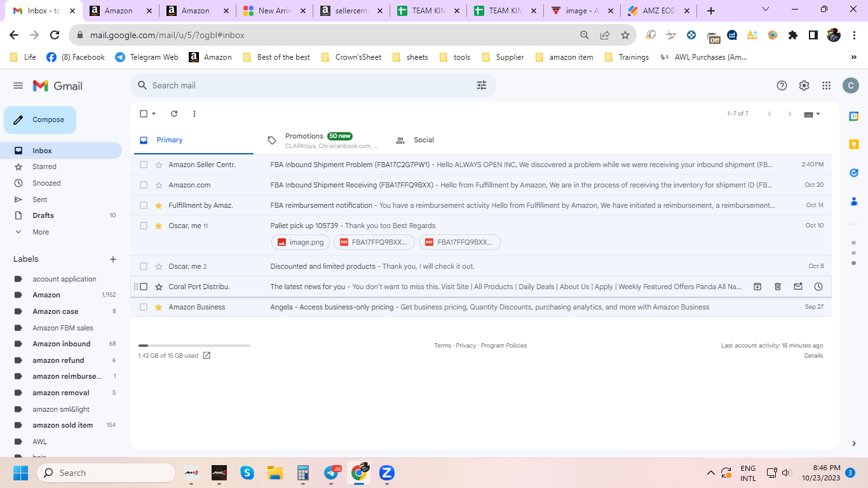The width and height of the screenshot is (868, 488).
Task: Check the Amazon.com email checkbox
Action: click(144, 185)
